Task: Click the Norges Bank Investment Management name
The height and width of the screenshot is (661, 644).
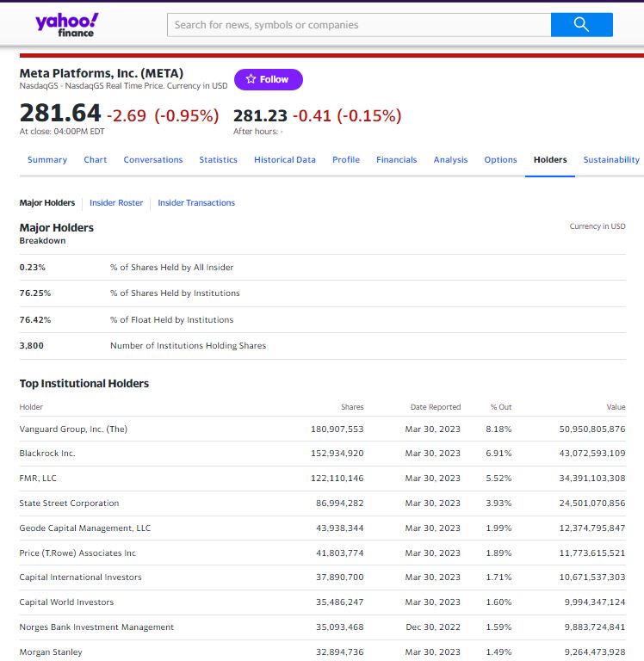Action: point(96,627)
